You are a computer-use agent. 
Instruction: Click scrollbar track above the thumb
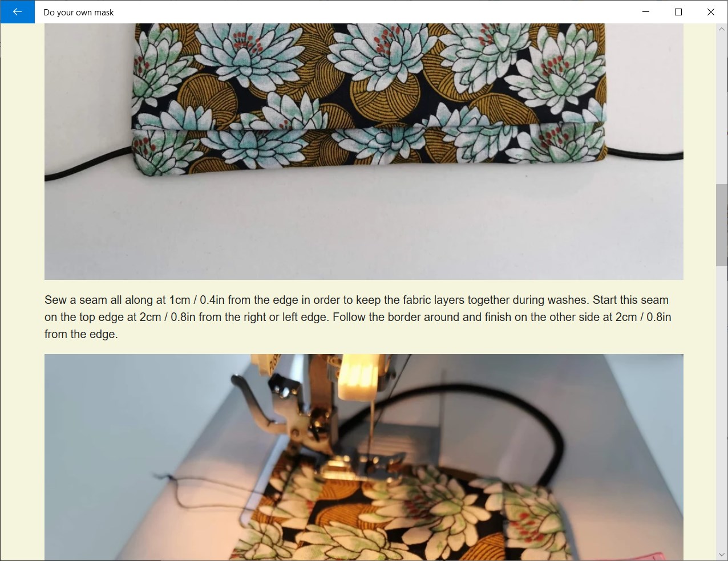click(x=722, y=108)
